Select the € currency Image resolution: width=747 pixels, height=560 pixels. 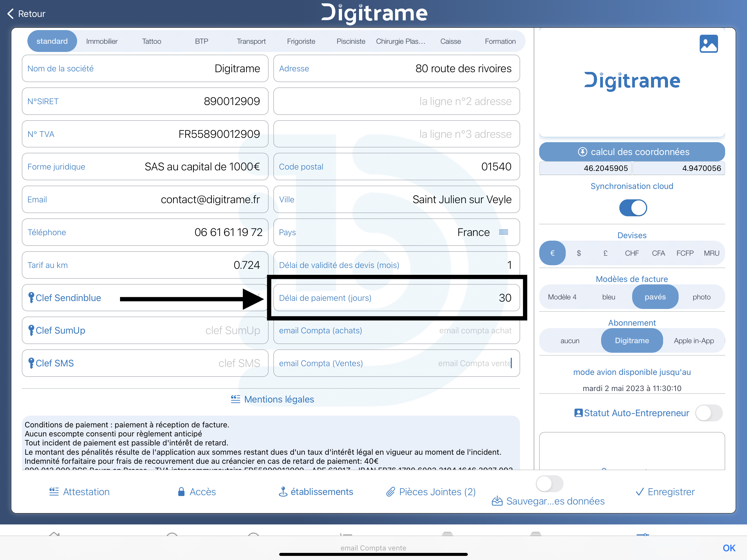(553, 253)
